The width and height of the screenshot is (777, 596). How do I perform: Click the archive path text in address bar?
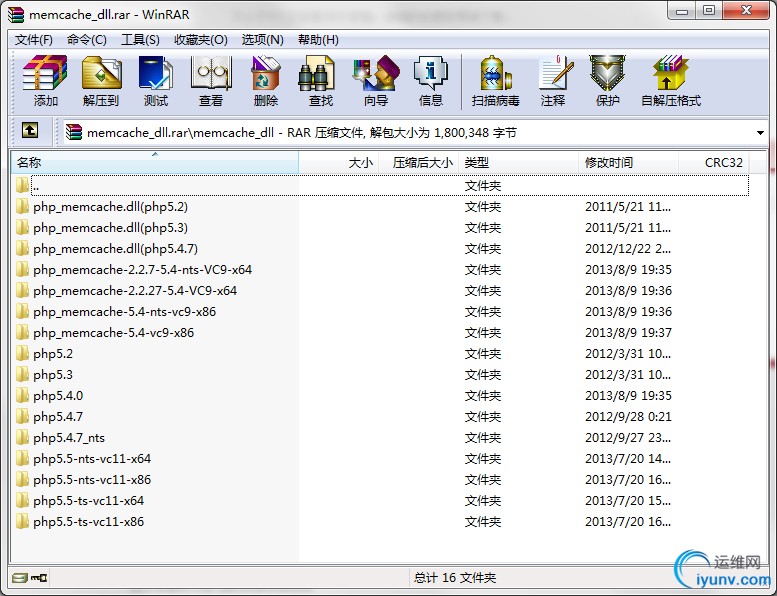302,133
